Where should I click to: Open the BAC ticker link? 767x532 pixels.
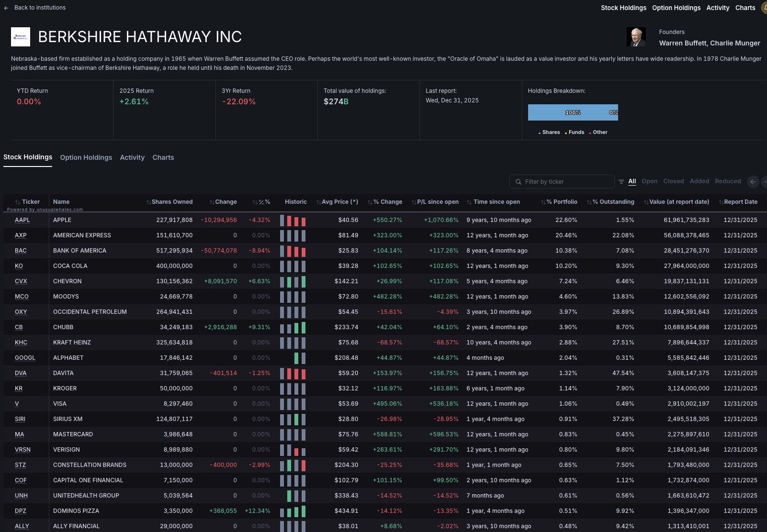tap(21, 251)
